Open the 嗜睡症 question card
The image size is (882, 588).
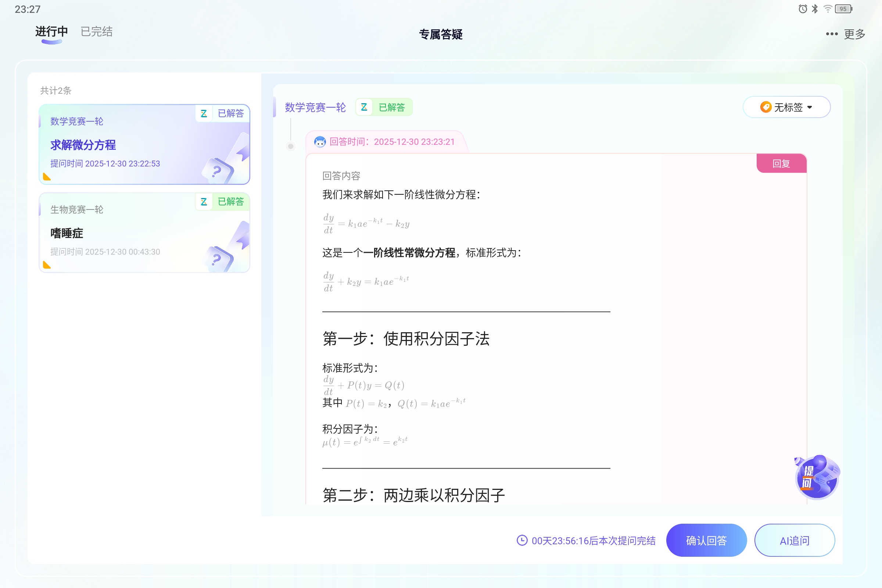pyautogui.click(x=144, y=233)
